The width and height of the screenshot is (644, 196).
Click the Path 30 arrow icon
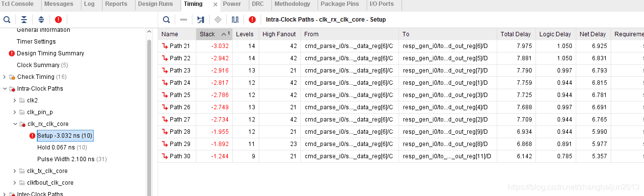[x=164, y=156]
